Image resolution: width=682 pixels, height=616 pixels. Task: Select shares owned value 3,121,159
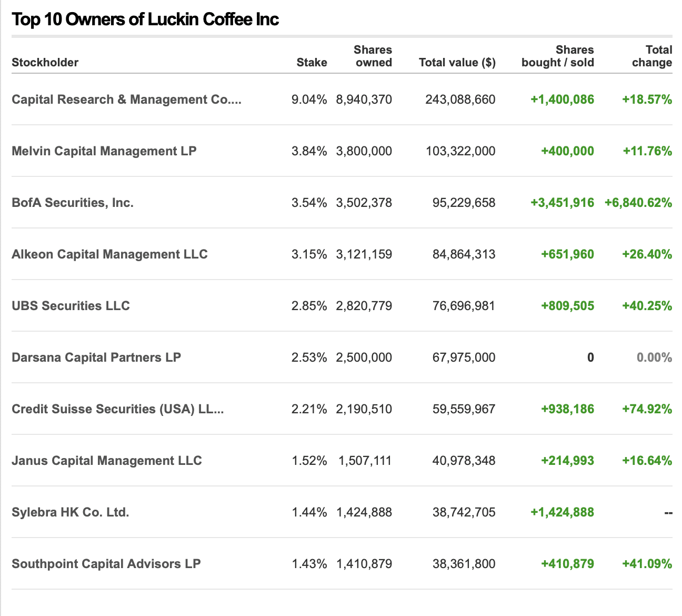364,254
